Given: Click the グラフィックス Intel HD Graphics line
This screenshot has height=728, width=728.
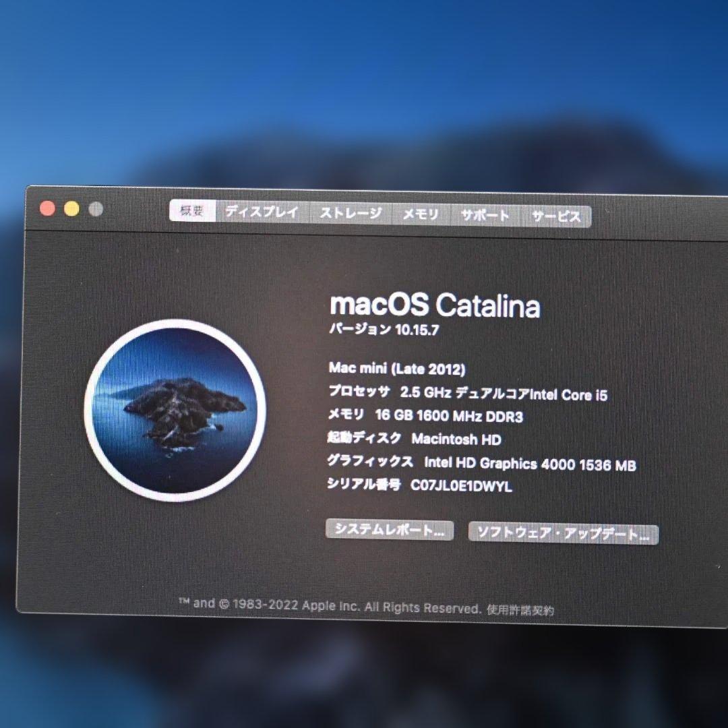Looking at the screenshot, I should (x=481, y=463).
